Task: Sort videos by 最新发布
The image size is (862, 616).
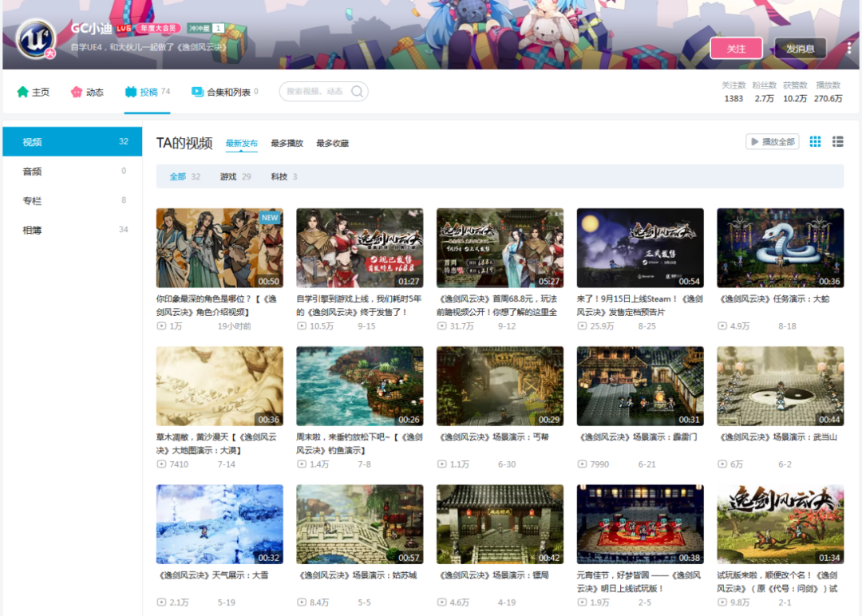Action: click(241, 144)
